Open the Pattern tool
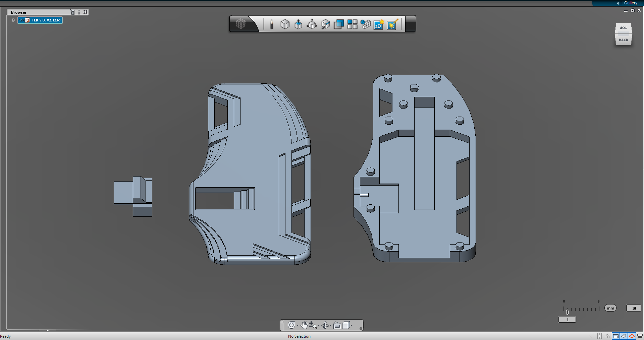644x340 pixels. pos(352,24)
